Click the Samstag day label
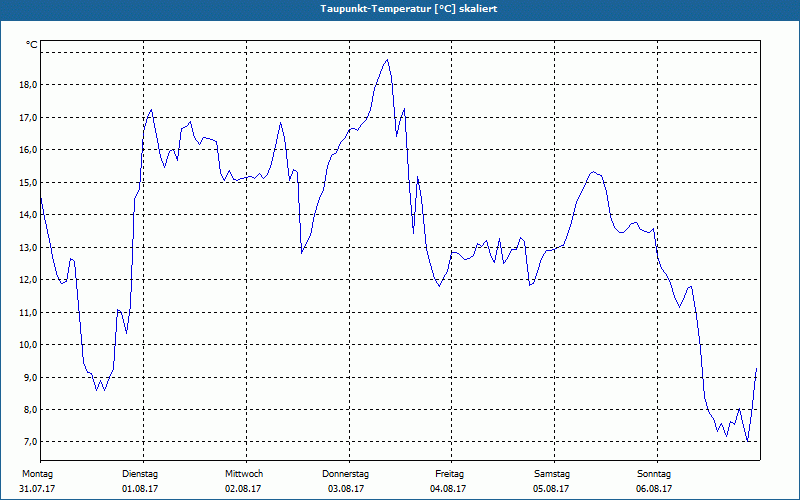800x500 pixels. 552,474
